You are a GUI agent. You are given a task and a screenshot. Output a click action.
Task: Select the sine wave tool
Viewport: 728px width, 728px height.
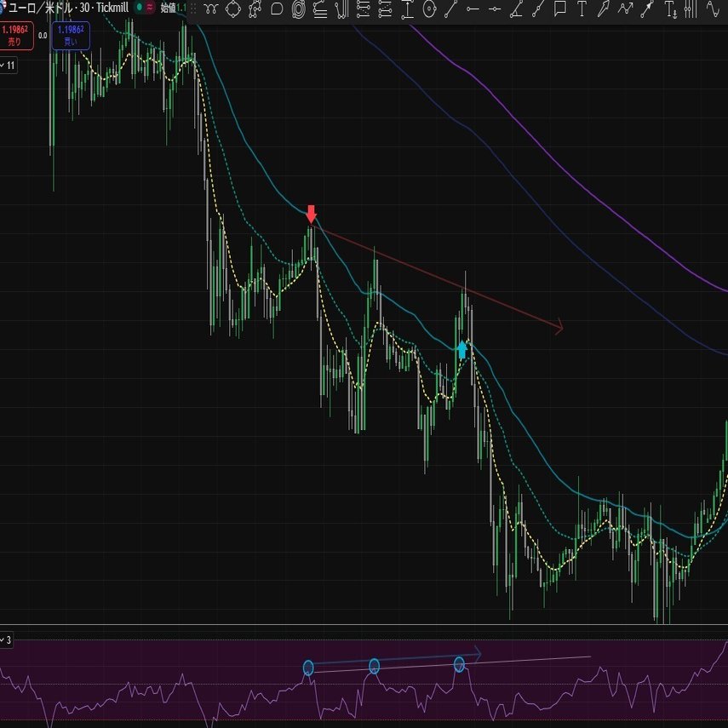pos(713,9)
